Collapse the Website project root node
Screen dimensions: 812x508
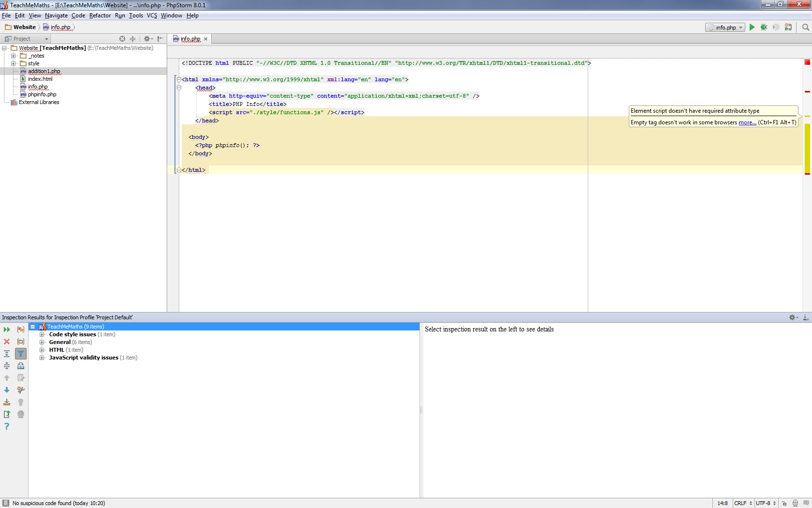pos(4,48)
